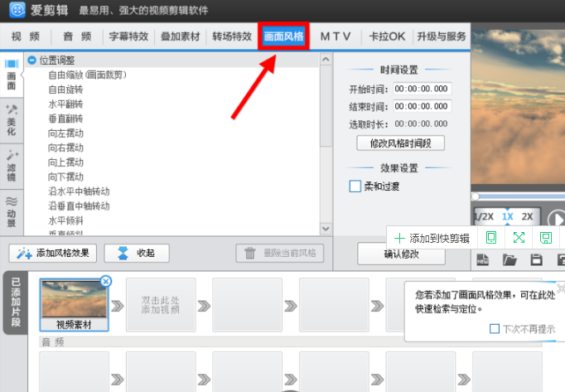Image resolution: width=565 pixels, height=392 pixels.
Task: Click the floppy disk save icon
Action: tap(536, 260)
